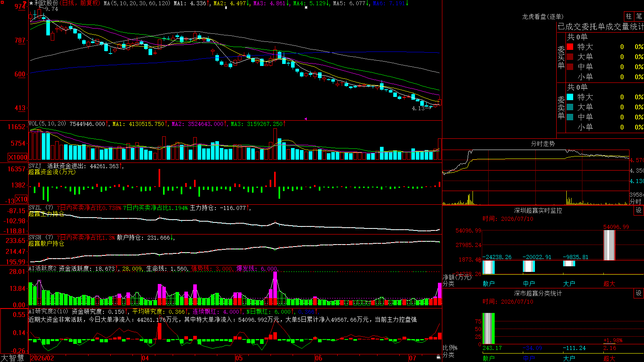This screenshot has width=644, height=362.
Task: Click the stock name 利欧股份
Action: 46,3
